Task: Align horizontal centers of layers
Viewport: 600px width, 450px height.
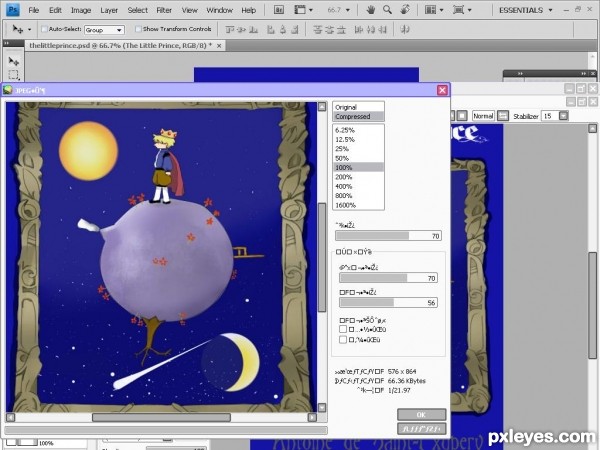Action: 283,29
